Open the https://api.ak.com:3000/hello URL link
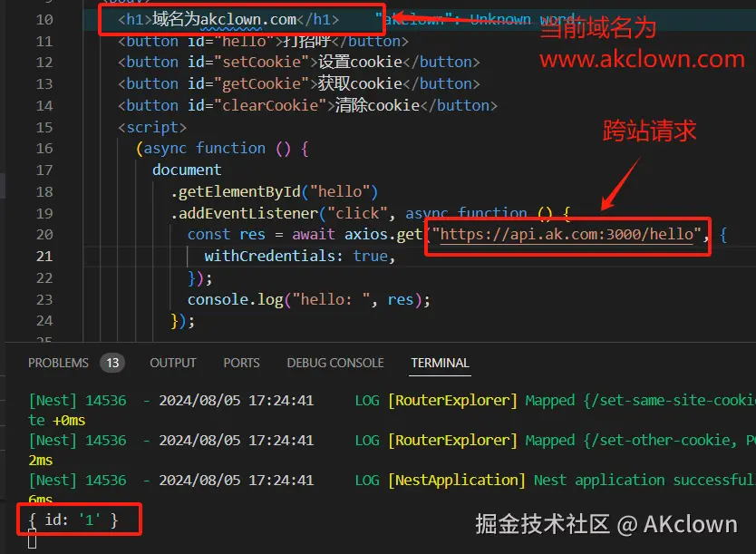Image resolution: width=756 pixels, height=554 pixels. (567, 234)
